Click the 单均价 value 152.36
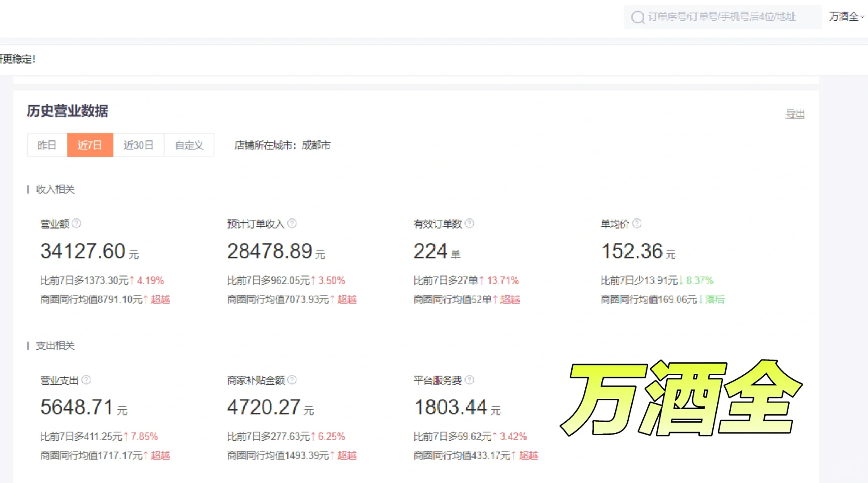Image resolution: width=868 pixels, height=483 pixels. (x=631, y=251)
